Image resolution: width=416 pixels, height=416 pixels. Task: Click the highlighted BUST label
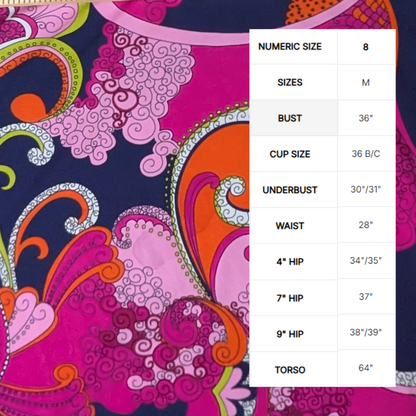click(290, 118)
